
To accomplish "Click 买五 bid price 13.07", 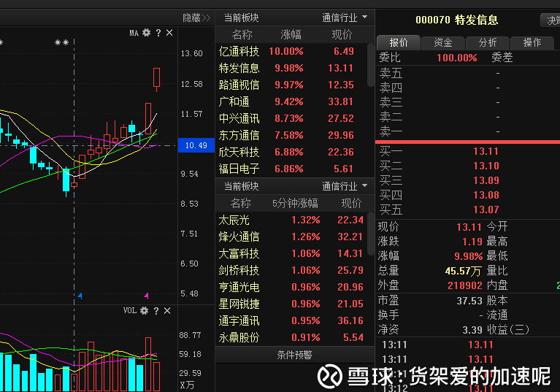I will 486,210.
